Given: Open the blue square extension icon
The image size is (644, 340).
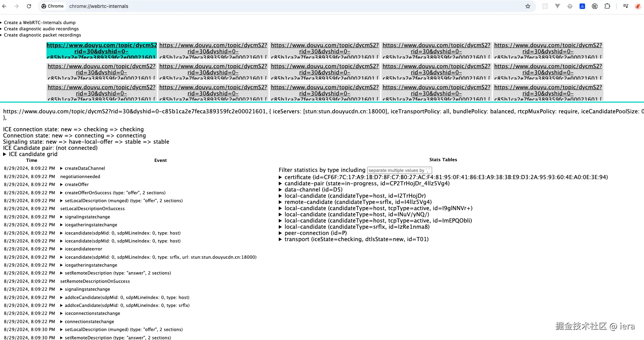Looking at the screenshot, I should point(582,6).
